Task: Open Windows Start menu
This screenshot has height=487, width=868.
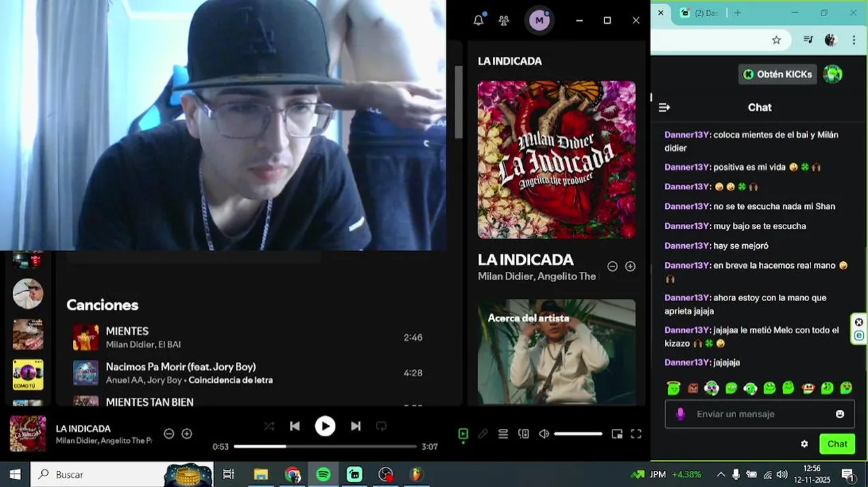Action: point(15,474)
